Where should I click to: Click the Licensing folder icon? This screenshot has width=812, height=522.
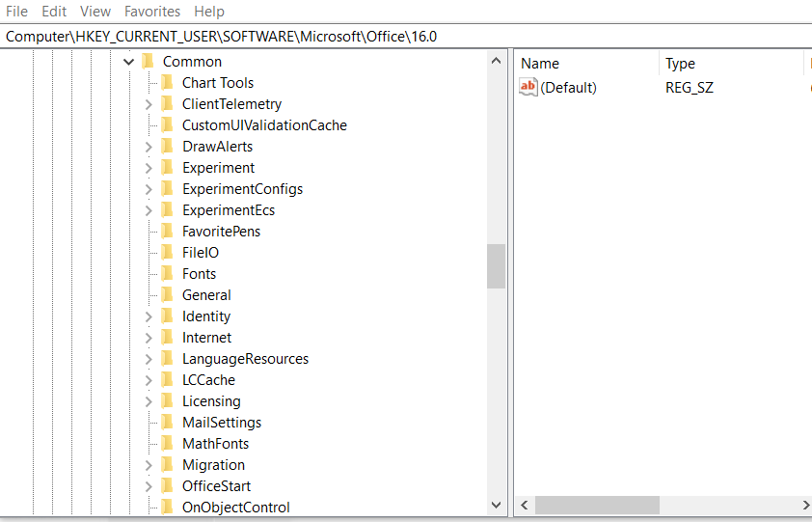click(167, 401)
